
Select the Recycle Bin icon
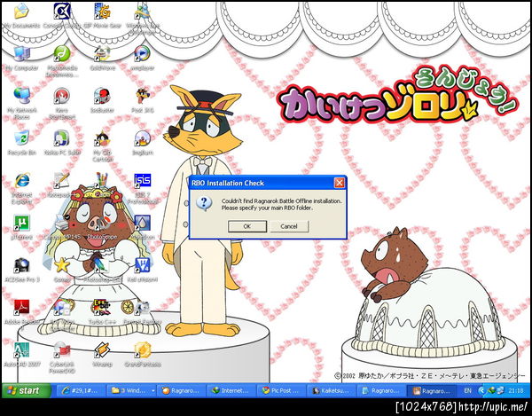pos(21,143)
